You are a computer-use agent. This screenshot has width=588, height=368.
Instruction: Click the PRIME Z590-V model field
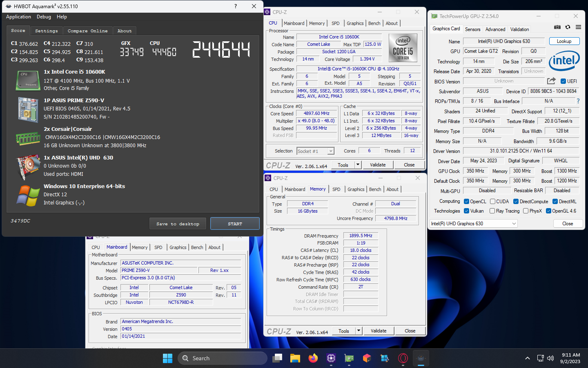click(159, 270)
